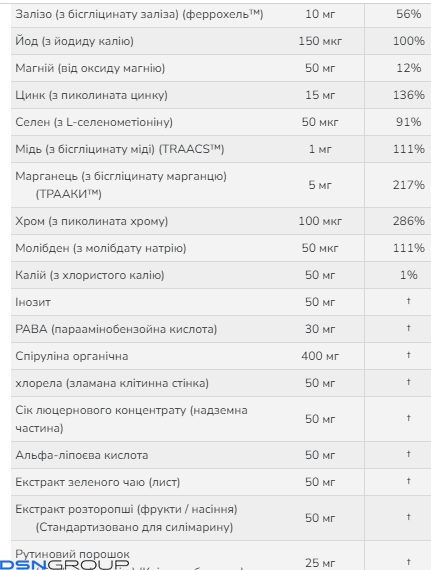Click the dagger symbol in Спіруліна органічна row
431x570 pixels.
point(408,355)
